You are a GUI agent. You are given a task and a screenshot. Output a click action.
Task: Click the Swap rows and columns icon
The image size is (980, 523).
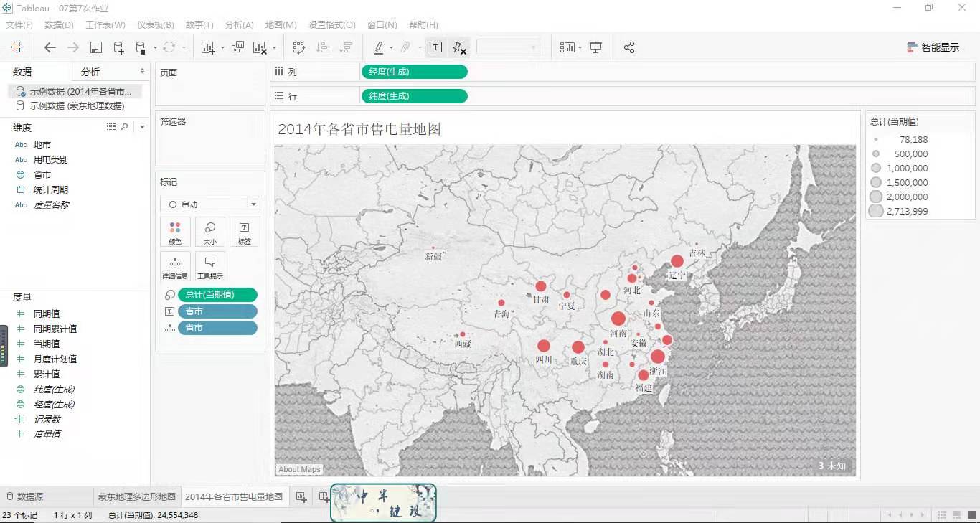299,47
